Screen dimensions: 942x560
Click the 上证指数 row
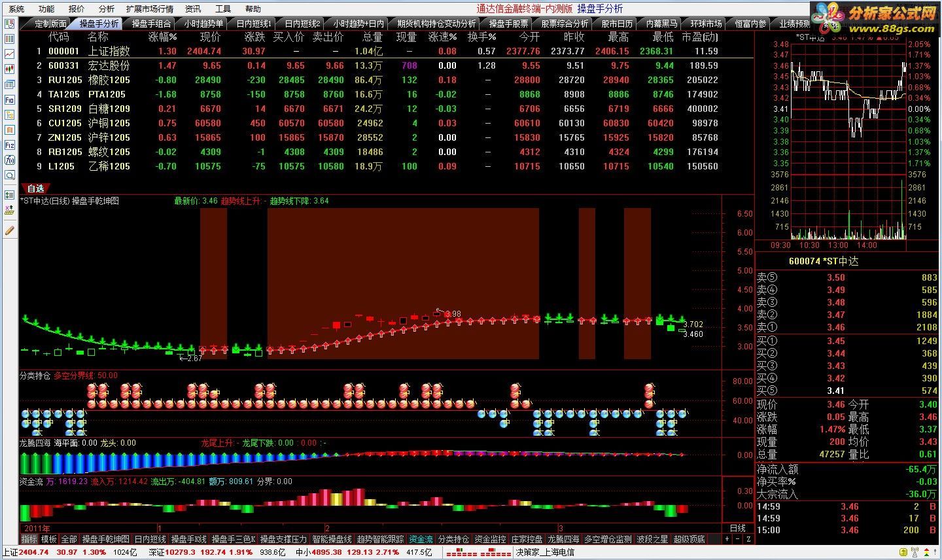(x=386, y=51)
